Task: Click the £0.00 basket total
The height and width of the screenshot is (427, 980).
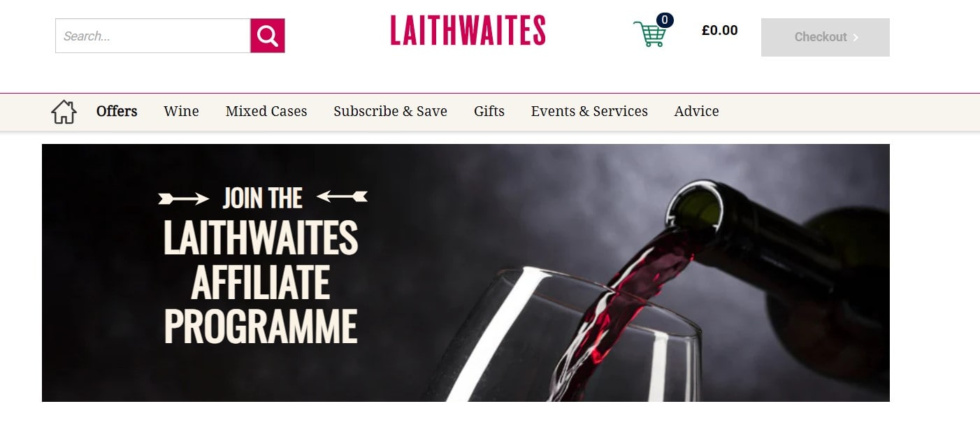Action: 719,30
